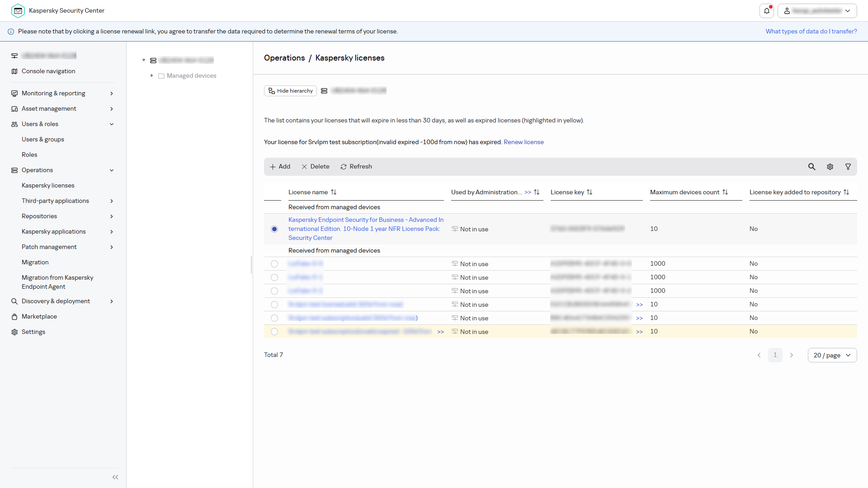Image resolution: width=868 pixels, height=488 pixels.
Task: Open the user account menu
Action: pos(817,11)
